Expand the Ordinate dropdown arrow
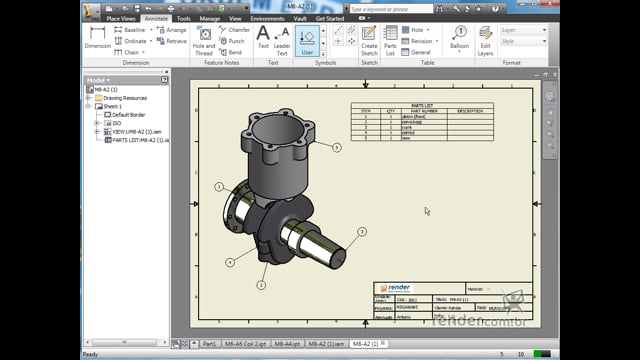 (151, 41)
